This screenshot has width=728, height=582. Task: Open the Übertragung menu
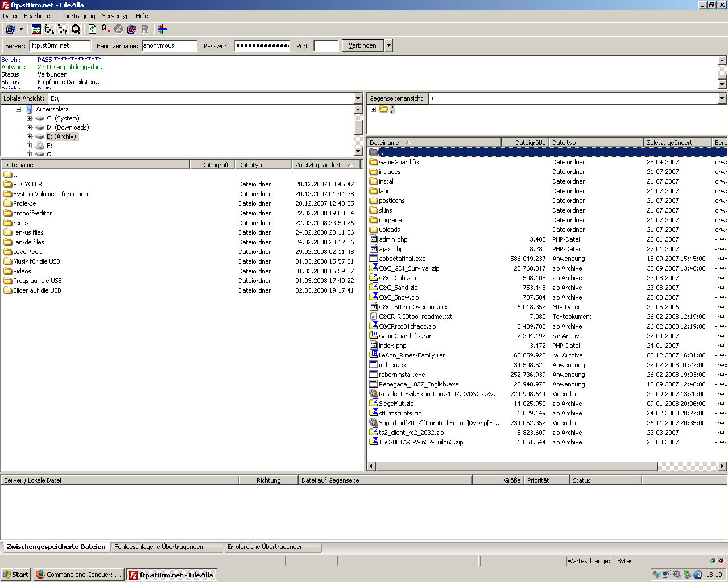[78, 16]
